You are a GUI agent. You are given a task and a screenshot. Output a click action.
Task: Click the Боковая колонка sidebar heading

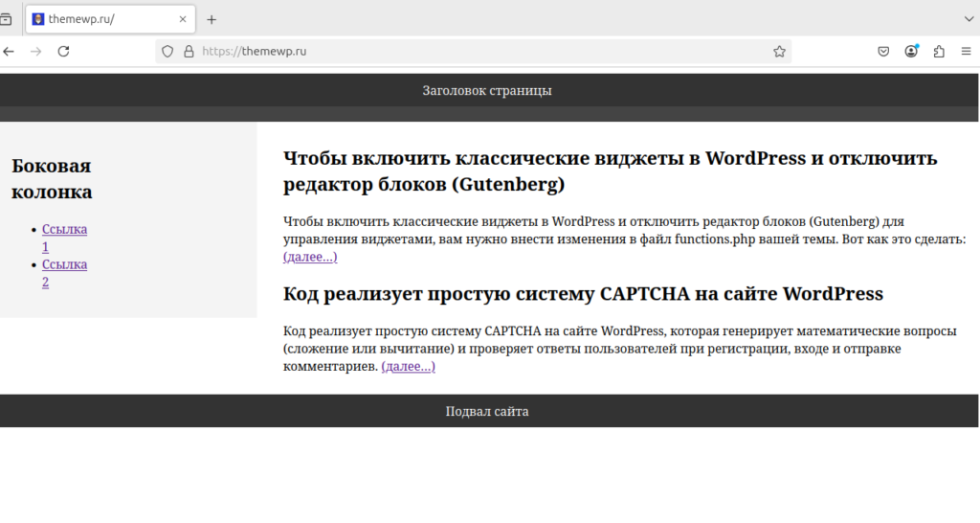pyautogui.click(x=52, y=178)
